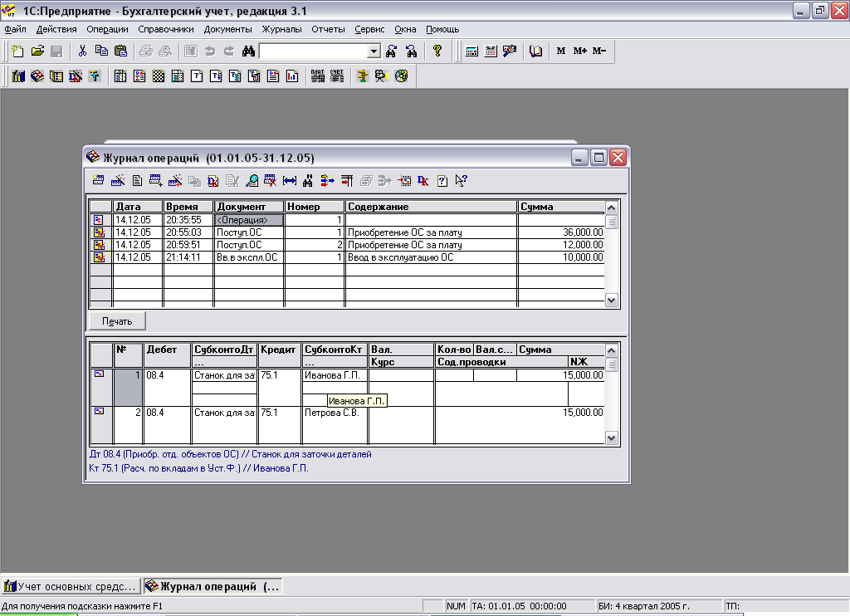850x616 pixels.
Task: Open the Окна menu
Action: coord(405,29)
